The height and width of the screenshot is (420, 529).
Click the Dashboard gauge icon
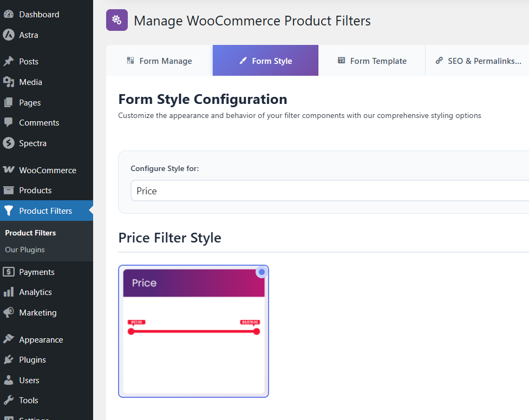(x=9, y=14)
